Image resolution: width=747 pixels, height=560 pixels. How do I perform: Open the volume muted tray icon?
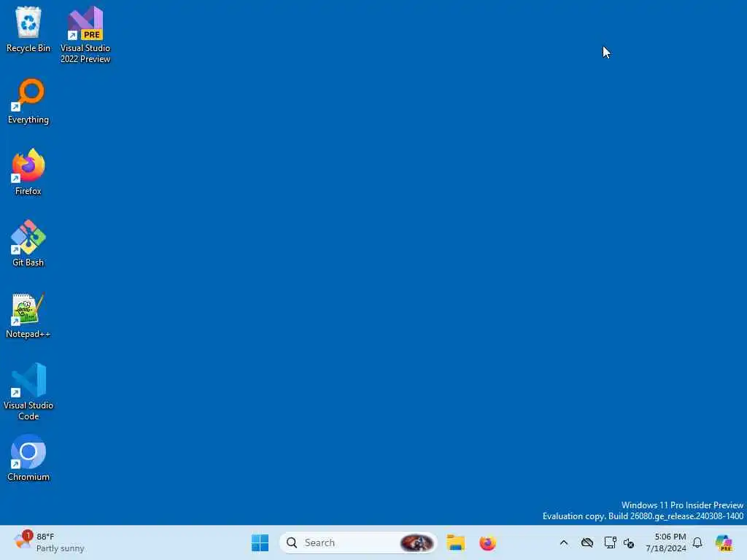pos(629,542)
